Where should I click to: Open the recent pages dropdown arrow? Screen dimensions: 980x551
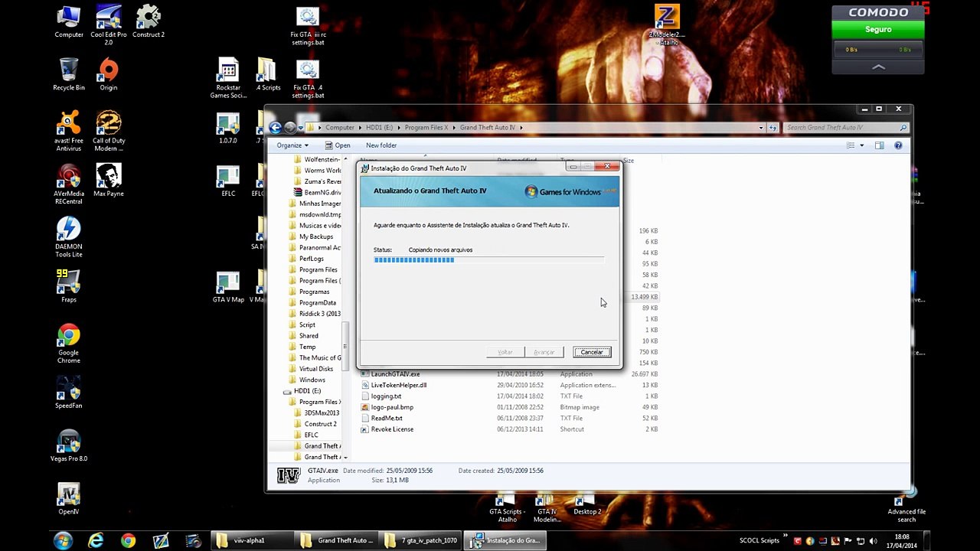point(301,128)
